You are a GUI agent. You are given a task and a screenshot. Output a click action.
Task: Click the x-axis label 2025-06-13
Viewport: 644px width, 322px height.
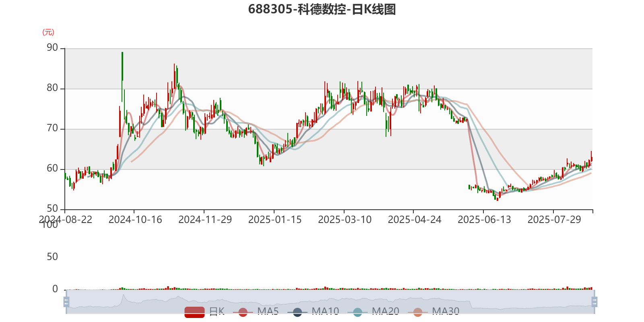[x=485, y=220]
